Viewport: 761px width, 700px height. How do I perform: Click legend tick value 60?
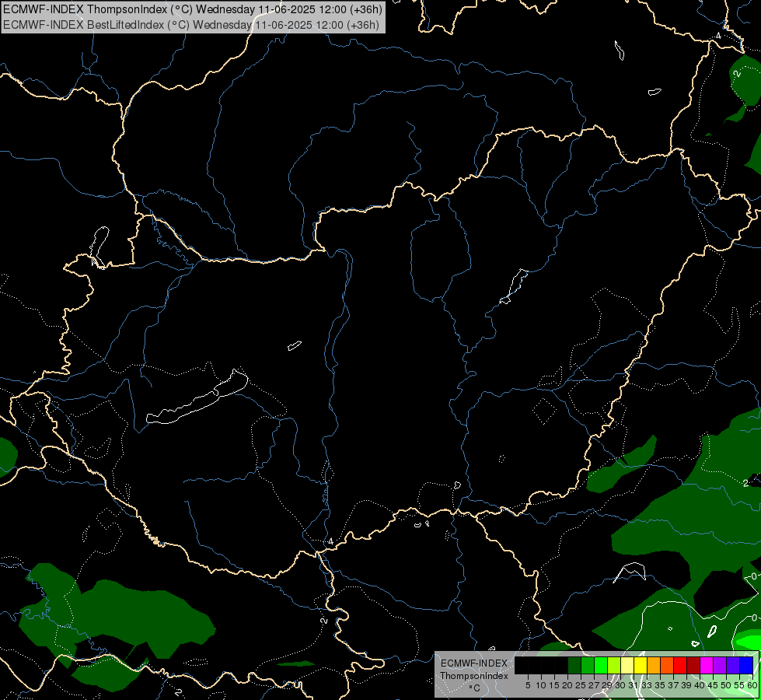752,685
